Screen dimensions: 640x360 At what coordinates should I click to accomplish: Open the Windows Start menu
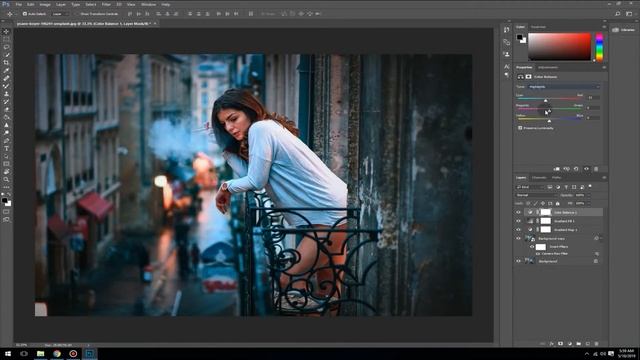(x=7, y=353)
